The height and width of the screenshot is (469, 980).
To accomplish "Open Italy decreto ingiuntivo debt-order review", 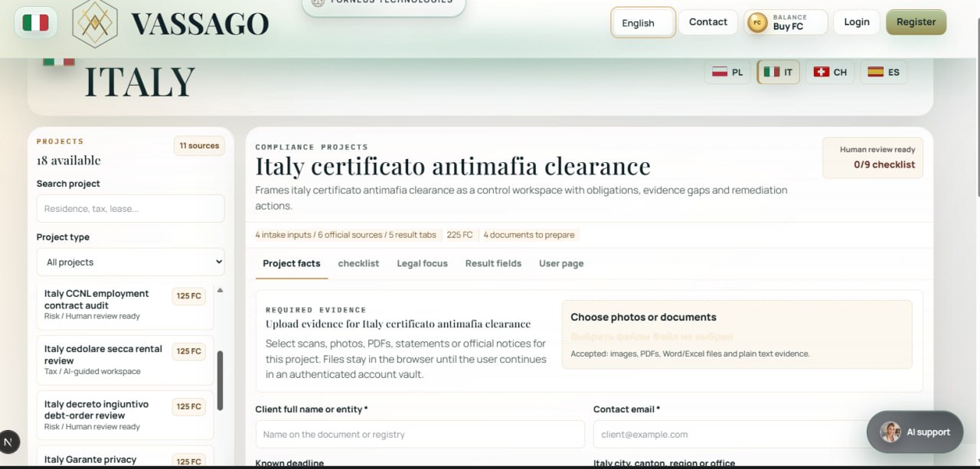I will pos(125,415).
